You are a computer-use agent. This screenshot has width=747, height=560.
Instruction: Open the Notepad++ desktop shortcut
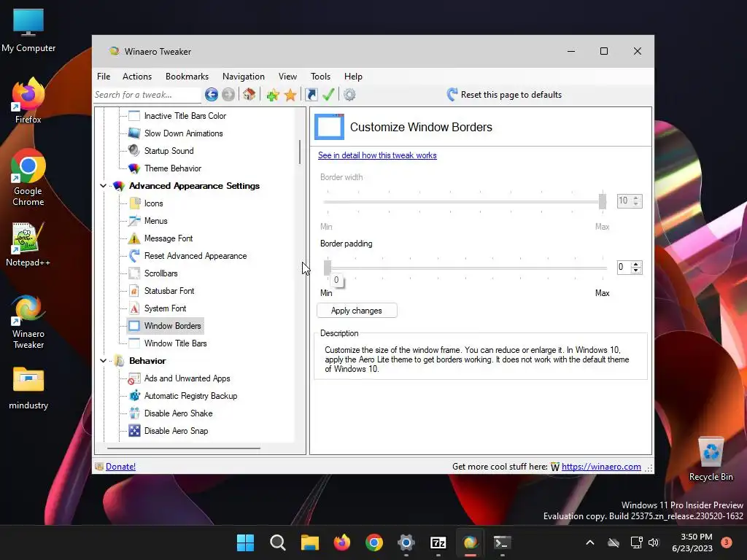pyautogui.click(x=28, y=244)
